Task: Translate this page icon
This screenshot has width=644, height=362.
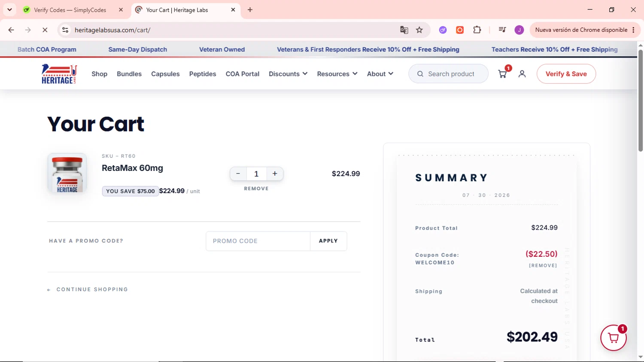Action: (404, 30)
